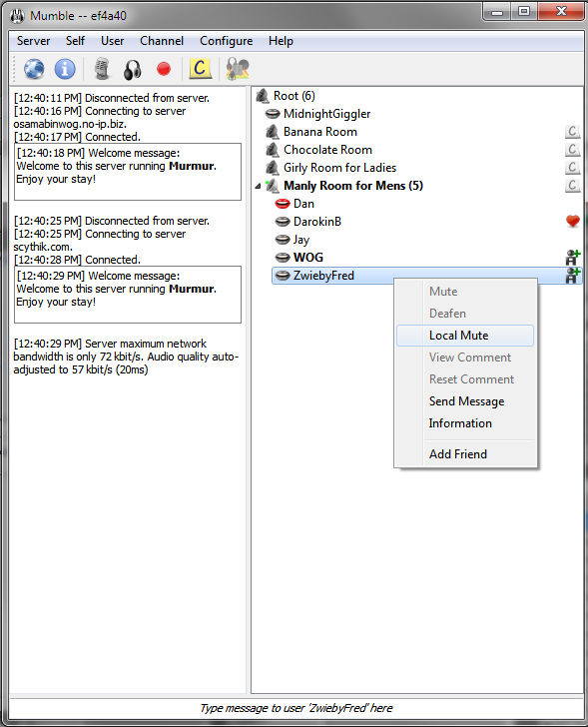Choose Send Message in context menu
Viewport: 588px width, 727px height.
(x=465, y=401)
